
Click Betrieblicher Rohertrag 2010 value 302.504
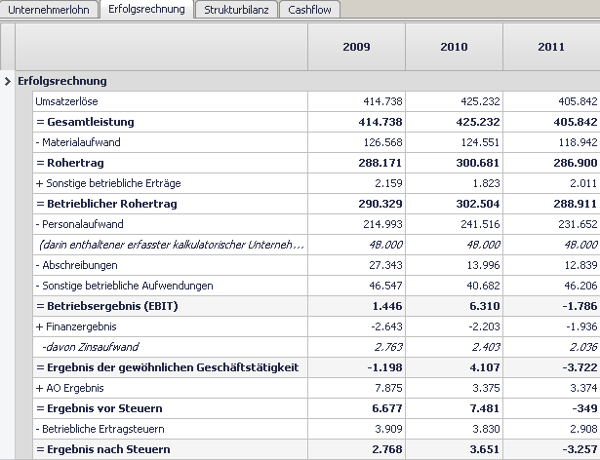tap(478, 204)
